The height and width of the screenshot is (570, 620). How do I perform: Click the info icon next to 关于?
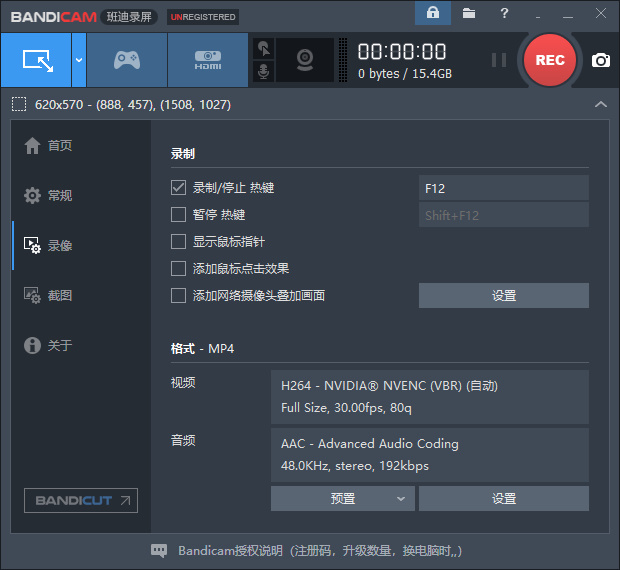[x=32, y=345]
